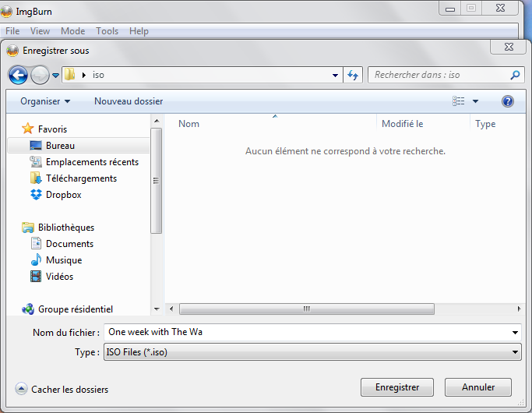This screenshot has height=413, width=532.
Task: Click the Enregistrer button
Action: tap(397, 387)
